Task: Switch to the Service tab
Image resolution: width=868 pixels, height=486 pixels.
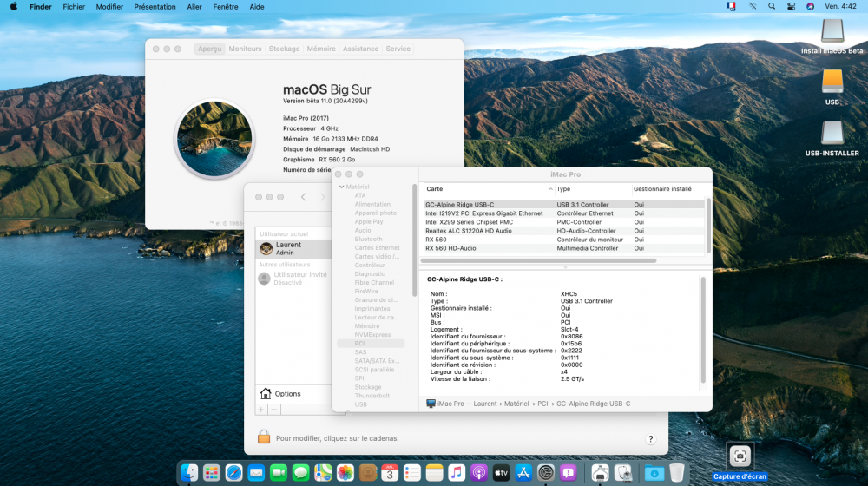Action: 398,49
